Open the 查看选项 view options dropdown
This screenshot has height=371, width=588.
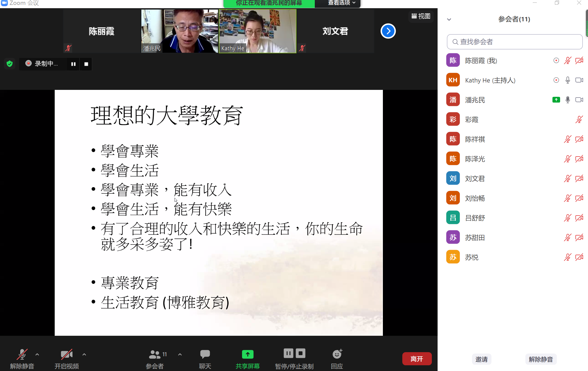pos(341,3)
